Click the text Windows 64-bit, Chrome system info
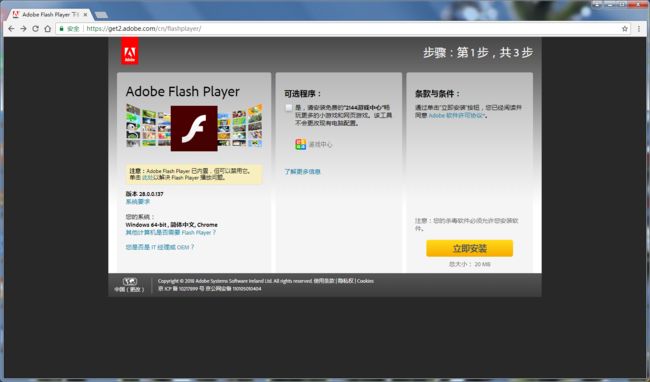This screenshot has width=650, height=382. [x=172, y=225]
